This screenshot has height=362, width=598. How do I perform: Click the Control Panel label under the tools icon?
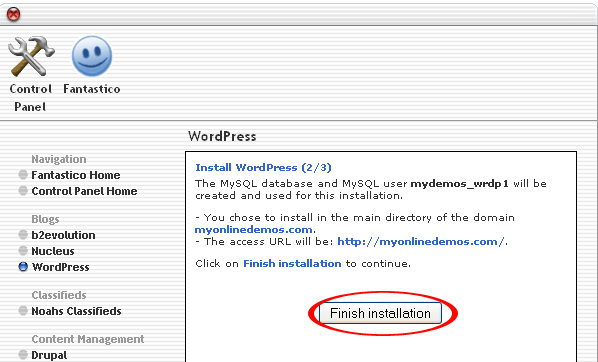(x=31, y=98)
